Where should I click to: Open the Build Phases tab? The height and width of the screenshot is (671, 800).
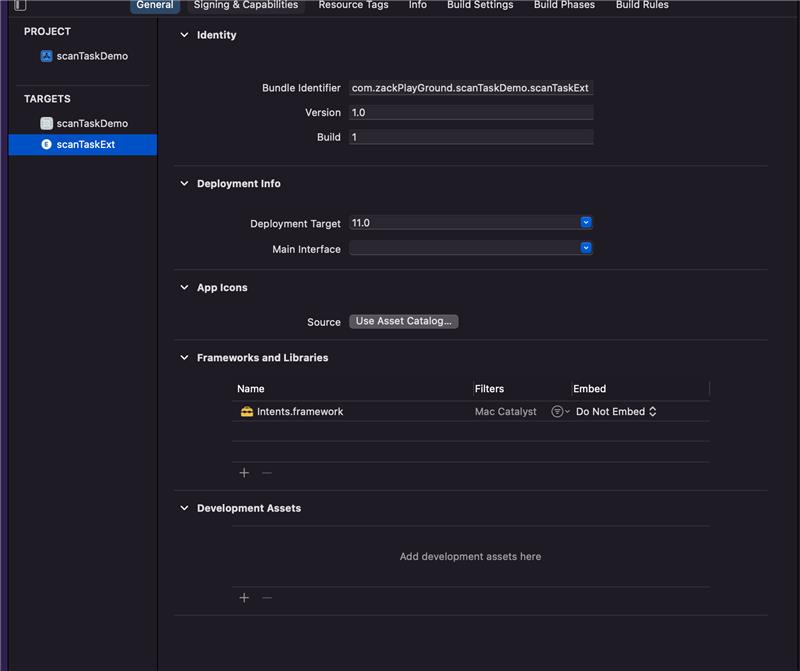click(x=564, y=5)
